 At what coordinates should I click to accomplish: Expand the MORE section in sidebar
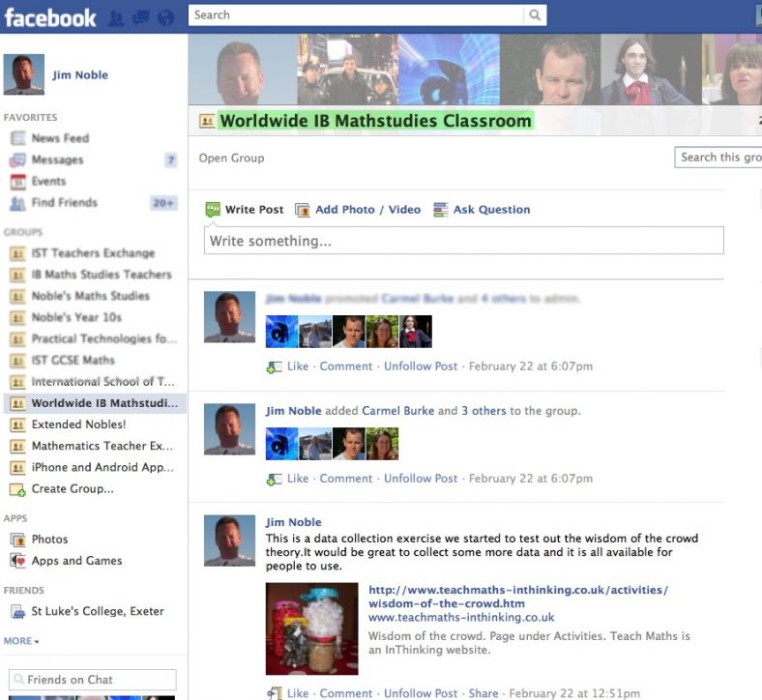(x=21, y=641)
